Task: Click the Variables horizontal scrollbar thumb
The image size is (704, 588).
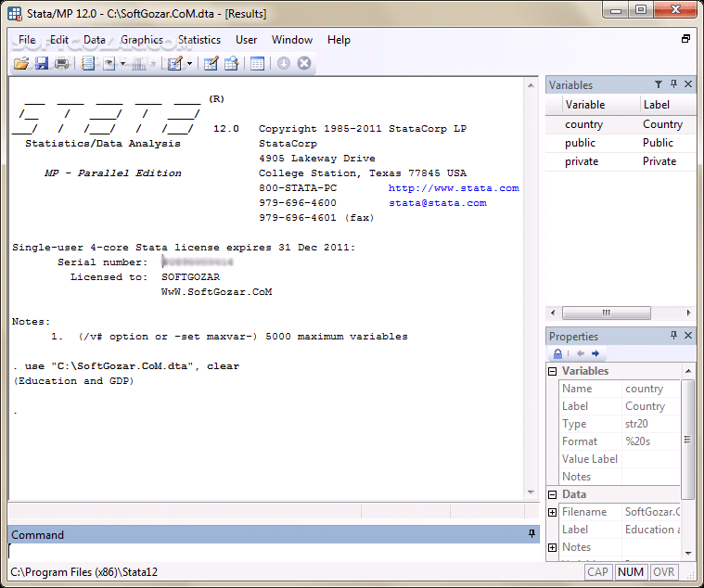Action: [x=606, y=313]
